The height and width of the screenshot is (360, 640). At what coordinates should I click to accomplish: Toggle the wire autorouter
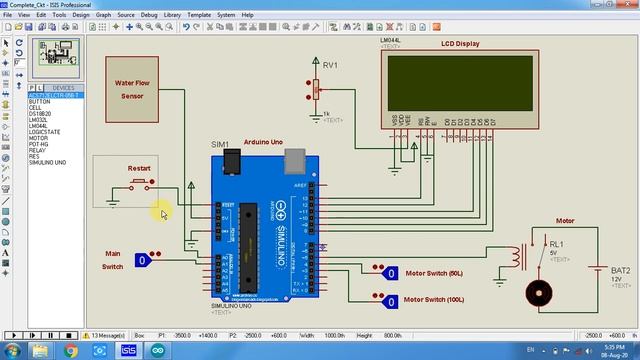click(333, 27)
